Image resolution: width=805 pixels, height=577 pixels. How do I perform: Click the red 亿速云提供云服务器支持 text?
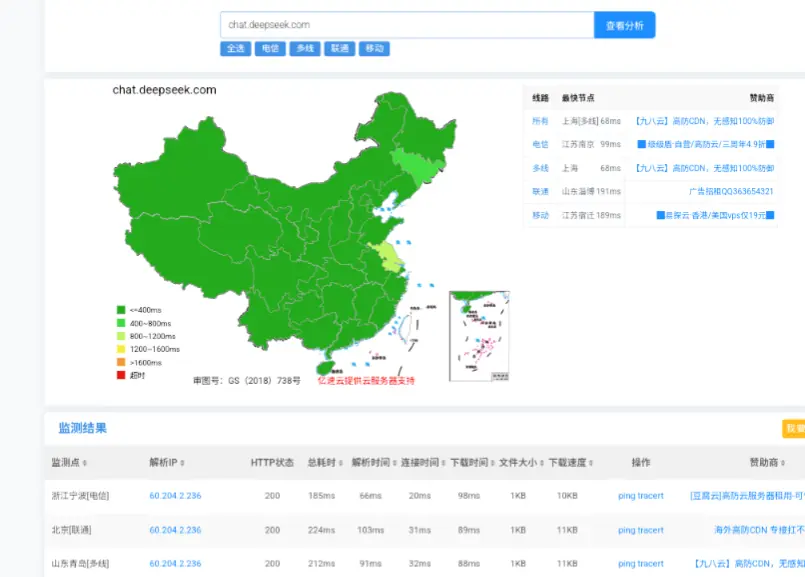point(366,380)
